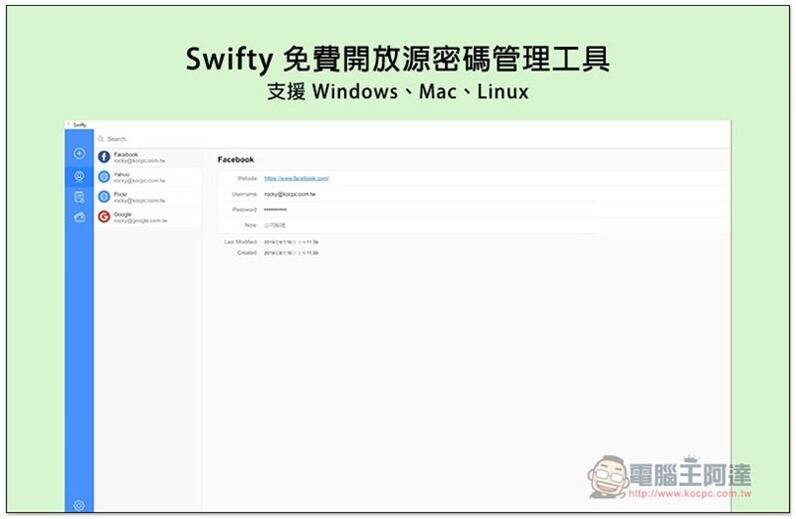Focus the Search input field
Image resolution: width=796 pixels, height=519 pixels.
coord(414,139)
